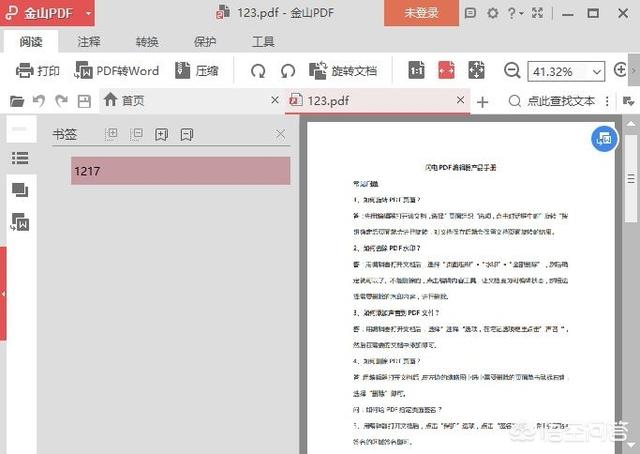Enter fullscreen mode via the title bar icon
The width and height of the screenshot is (640, 454).
[538, 13]
